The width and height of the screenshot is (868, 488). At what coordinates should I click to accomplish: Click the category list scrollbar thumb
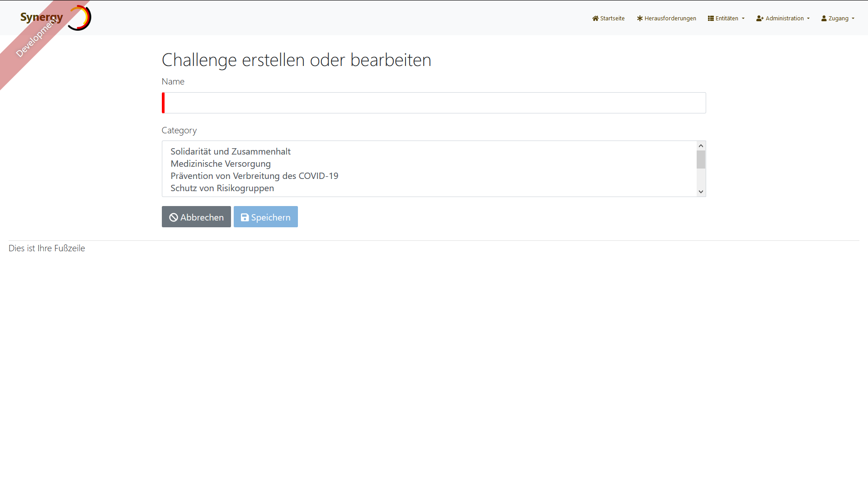tap(701, 160)
